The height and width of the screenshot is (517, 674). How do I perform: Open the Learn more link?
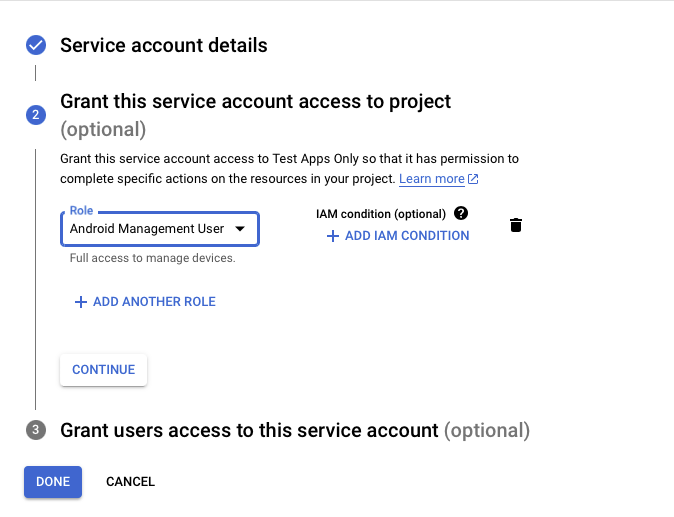[x=432, y=179]
